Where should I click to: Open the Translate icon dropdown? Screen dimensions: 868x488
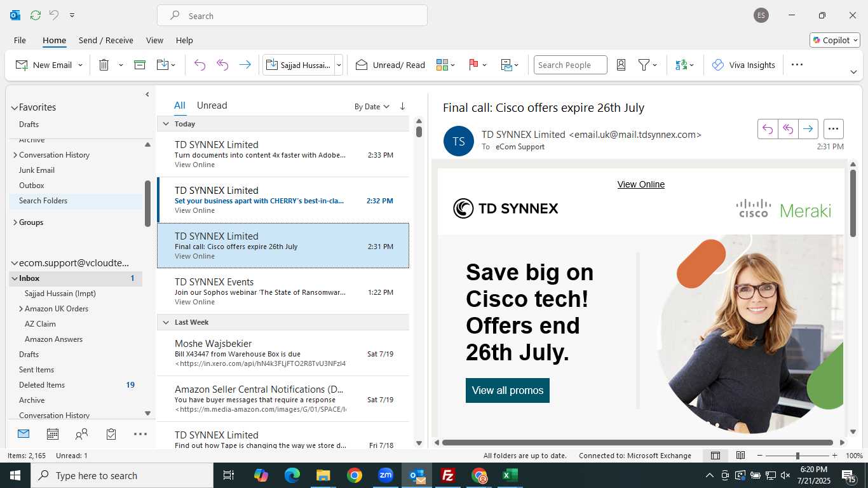click(684, 65)
